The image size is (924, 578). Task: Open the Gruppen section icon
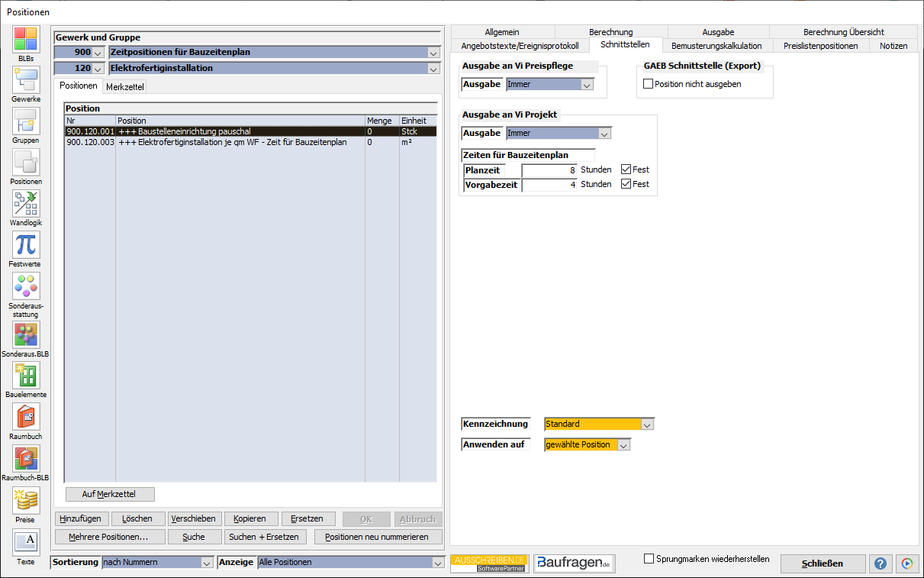pyautogui.click(x=26, y=122)
